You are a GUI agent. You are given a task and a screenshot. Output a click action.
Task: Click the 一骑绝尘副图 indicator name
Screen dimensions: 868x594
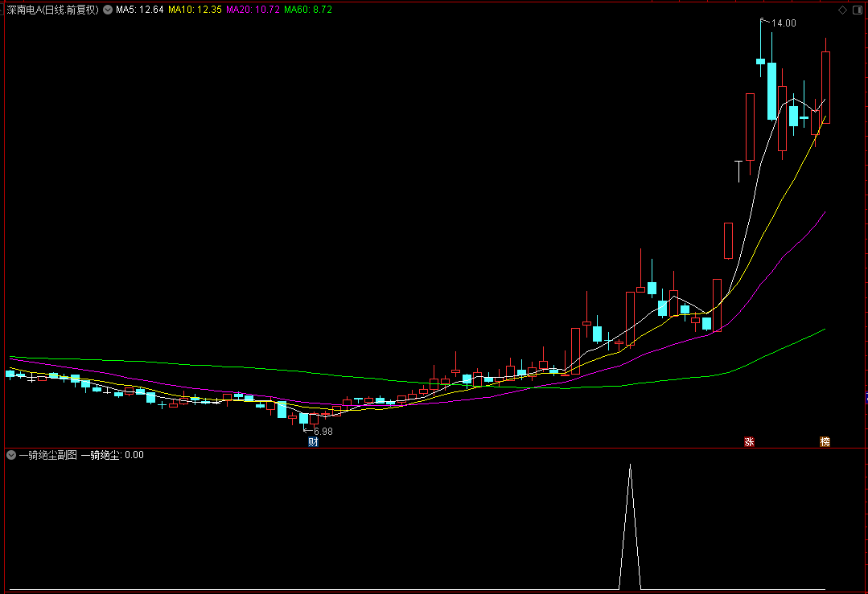click(48, 455)
